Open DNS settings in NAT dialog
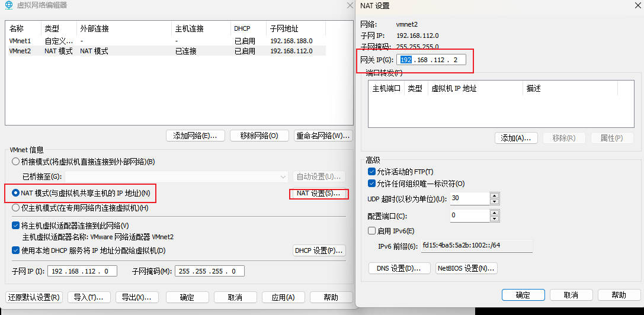The width and height of the screenshot is (644, 315). tap(399, 268)
